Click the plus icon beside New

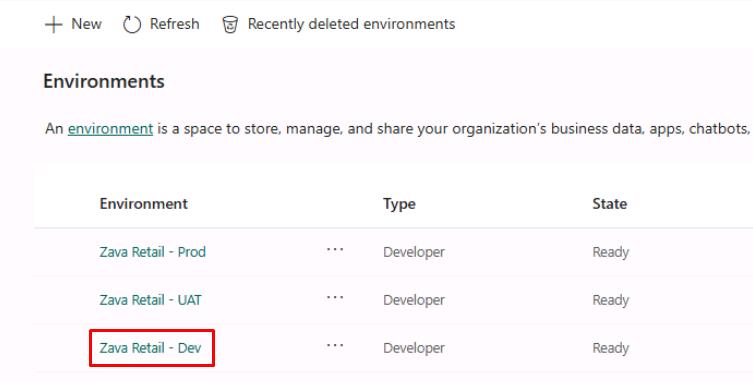click(53, 25)
